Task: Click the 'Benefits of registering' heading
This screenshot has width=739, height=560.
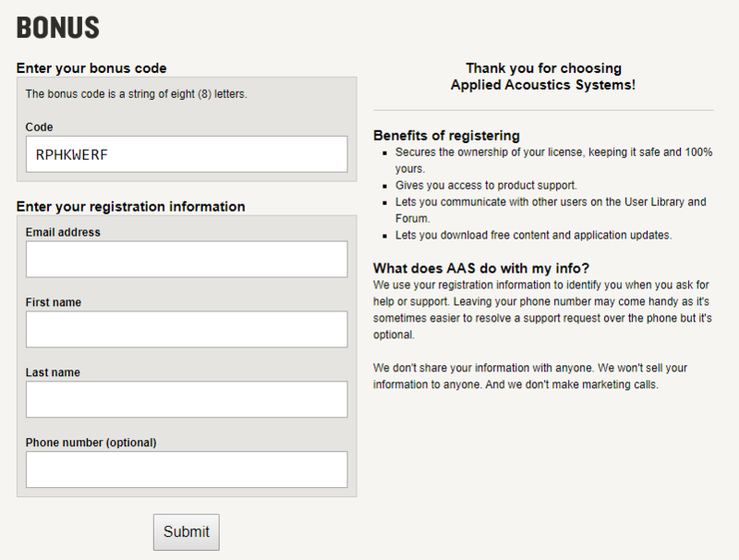Action: tap(446, 135)
